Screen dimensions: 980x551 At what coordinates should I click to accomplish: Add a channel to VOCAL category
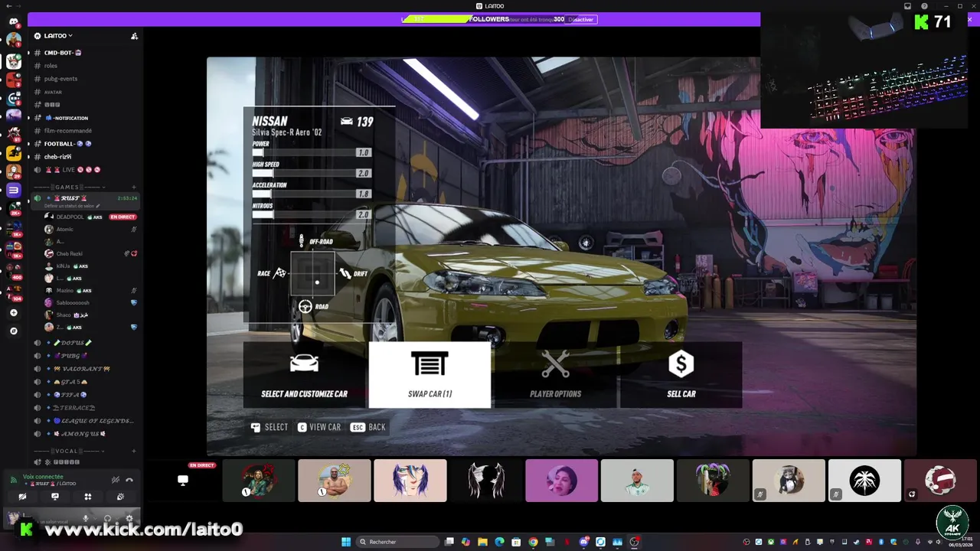tap(134, 451)
